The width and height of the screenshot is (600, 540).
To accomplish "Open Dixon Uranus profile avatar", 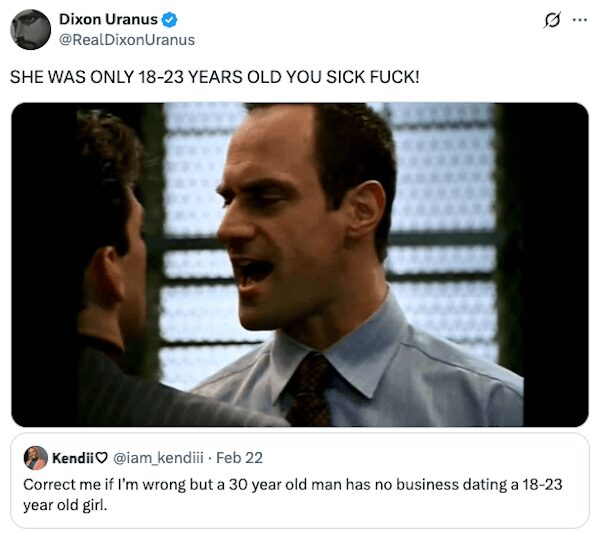I will coord(31,30).
